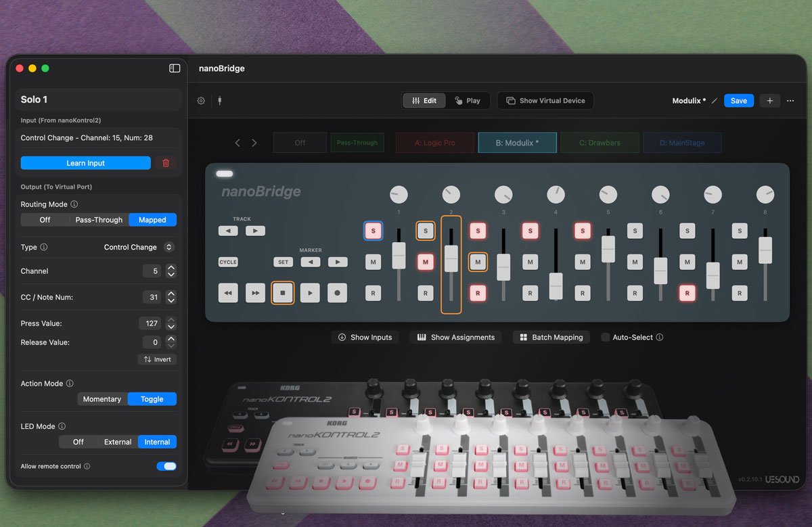Click the Learn Input button
The width and height of the screenshot is (812, 527).
pos(85,163)
